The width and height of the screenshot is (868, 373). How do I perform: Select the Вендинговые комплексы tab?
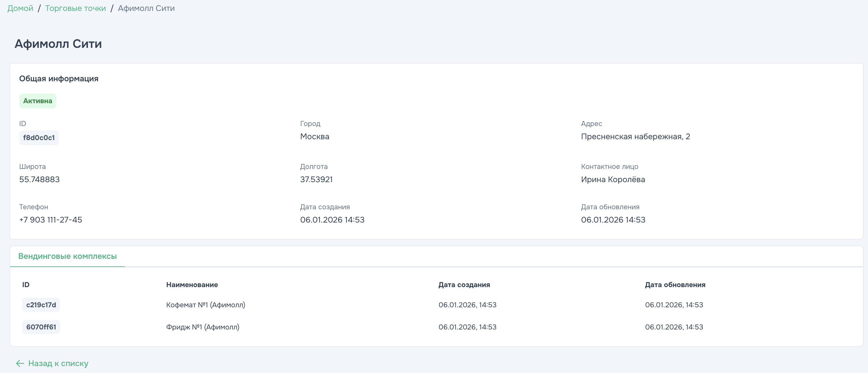coord(68,256)
